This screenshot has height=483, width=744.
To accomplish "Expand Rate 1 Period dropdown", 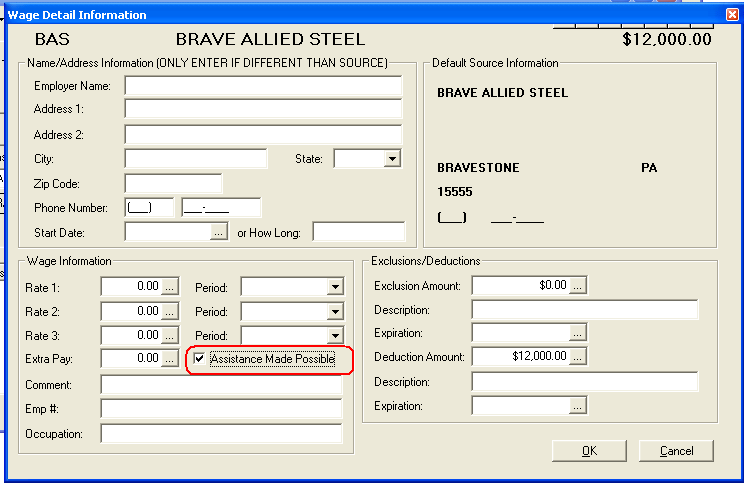I will coord(335,287).
